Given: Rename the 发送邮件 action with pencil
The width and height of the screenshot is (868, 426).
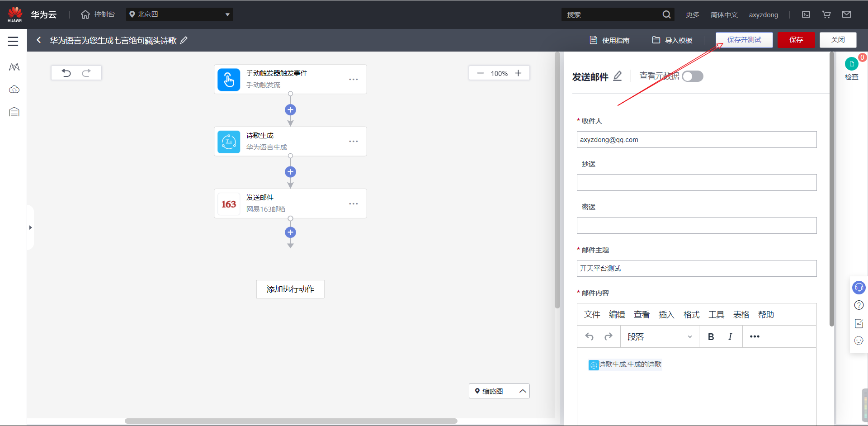Looking at the screenshot, I should (618, 76).
